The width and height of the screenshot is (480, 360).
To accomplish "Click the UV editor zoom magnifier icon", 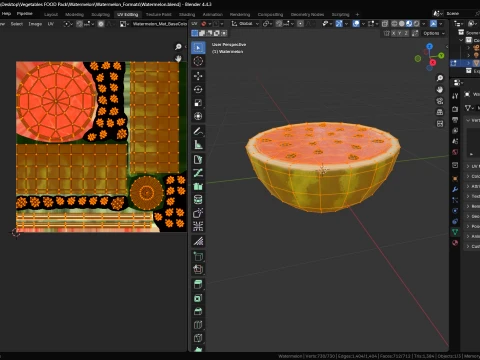I will tap(178, 47).
